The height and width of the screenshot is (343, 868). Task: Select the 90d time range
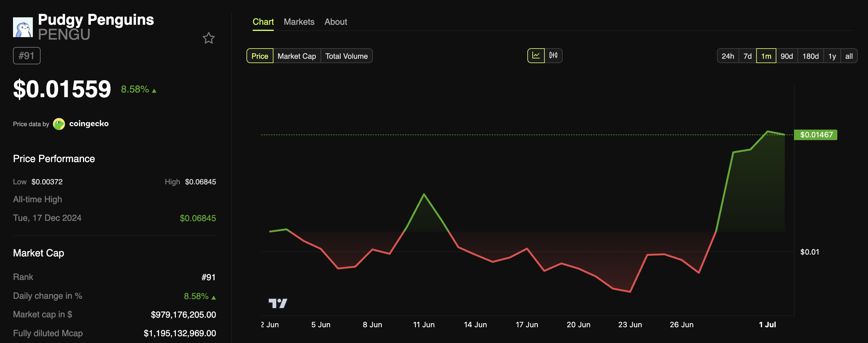click(x=787, y=56)
